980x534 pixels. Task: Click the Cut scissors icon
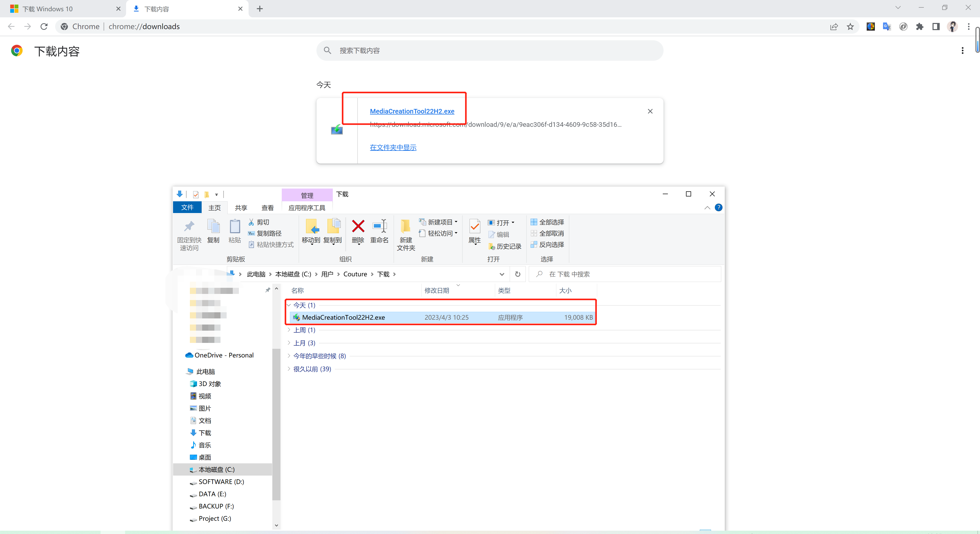[x=251, y=222]
